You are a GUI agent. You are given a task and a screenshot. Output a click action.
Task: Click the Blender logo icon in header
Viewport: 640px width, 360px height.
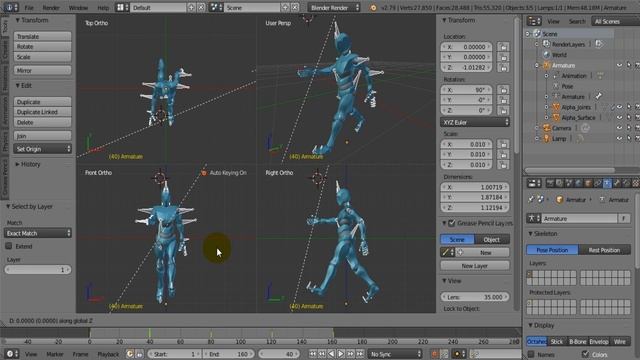(x=373, y=7)
